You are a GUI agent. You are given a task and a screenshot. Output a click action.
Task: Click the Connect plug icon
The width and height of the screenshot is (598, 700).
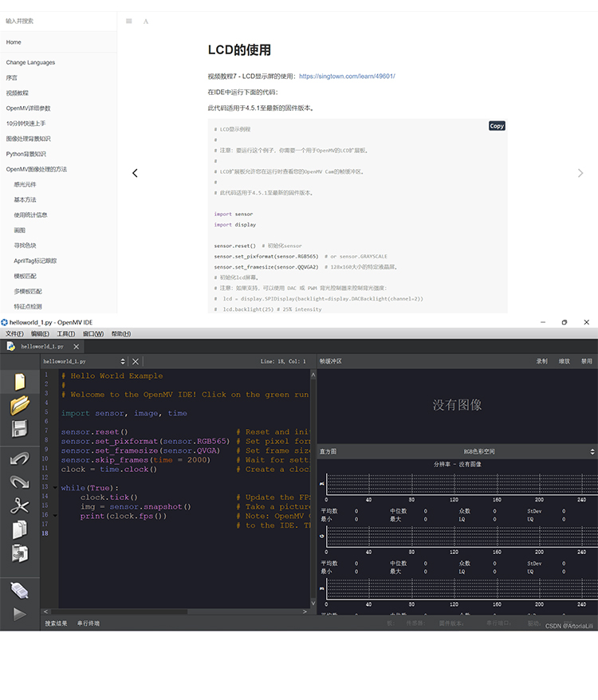point(20,591)
